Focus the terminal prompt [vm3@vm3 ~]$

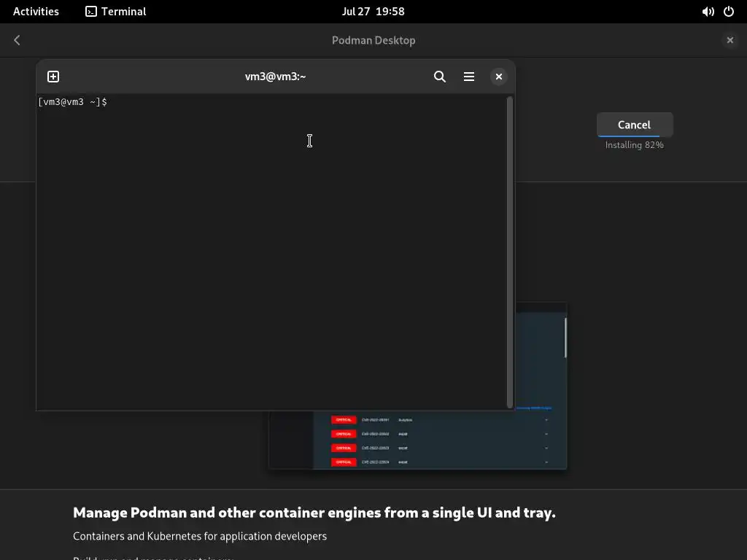[x=72, y=102]
